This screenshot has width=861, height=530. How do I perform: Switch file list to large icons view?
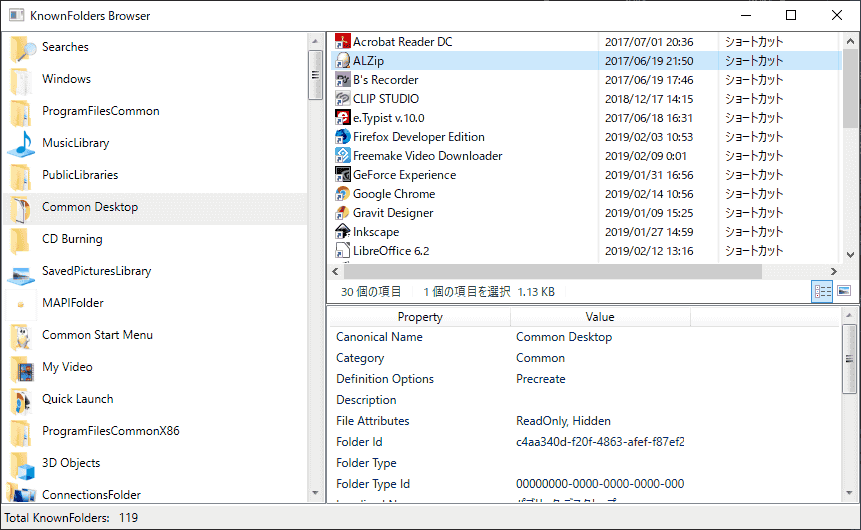click(x=844, y=291)
